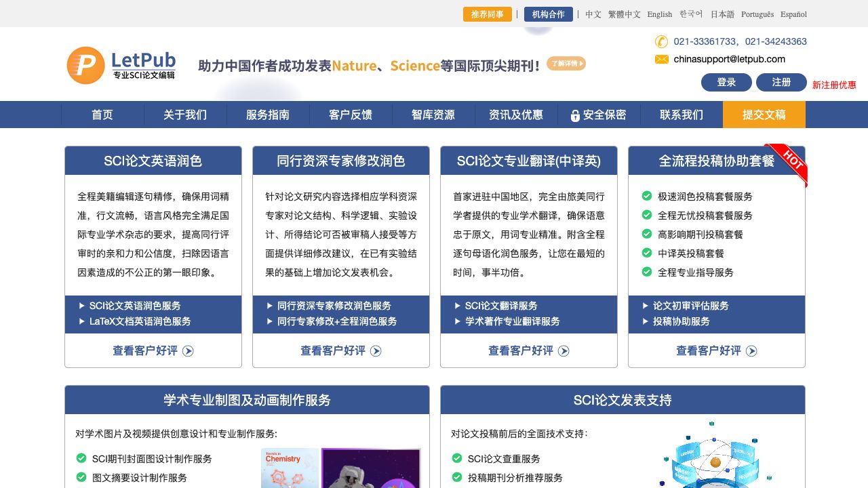
Task: Open the 智库资源 menu item
Action: point(433,115)
